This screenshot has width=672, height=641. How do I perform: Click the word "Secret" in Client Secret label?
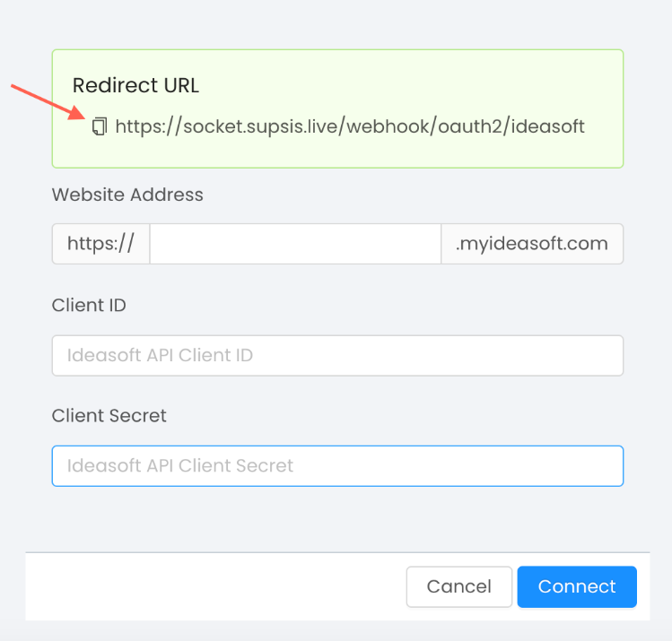tap(137, 416)
